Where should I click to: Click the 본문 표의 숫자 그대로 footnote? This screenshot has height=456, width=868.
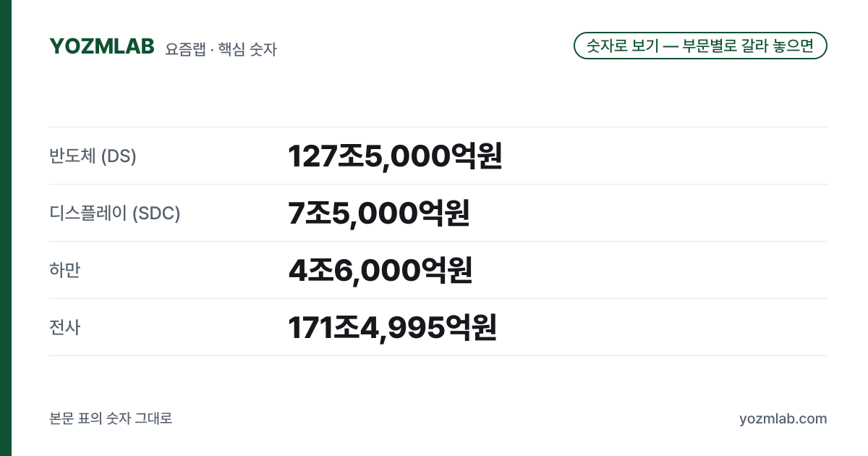click(x=111, y=418)
